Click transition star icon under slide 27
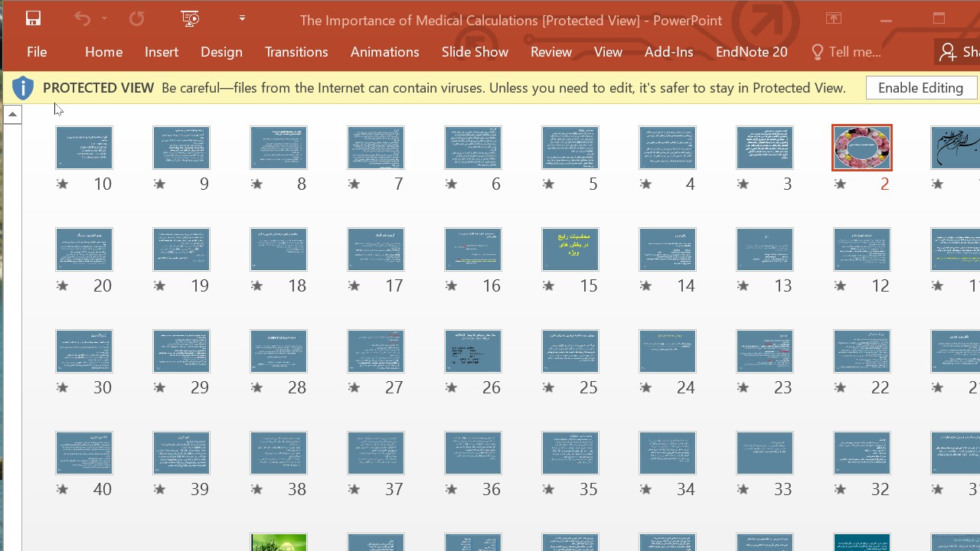This screenshot has width=980, height=551. tap(354, 387)
